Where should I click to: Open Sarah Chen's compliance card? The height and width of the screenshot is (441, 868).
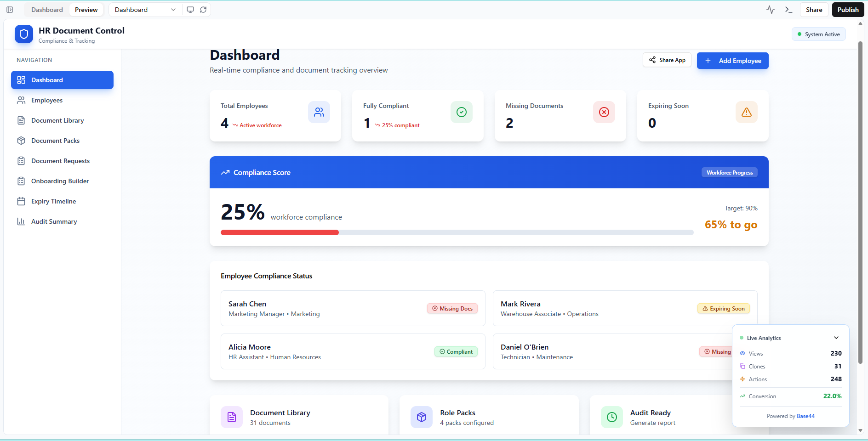click(x=353, y=308)
